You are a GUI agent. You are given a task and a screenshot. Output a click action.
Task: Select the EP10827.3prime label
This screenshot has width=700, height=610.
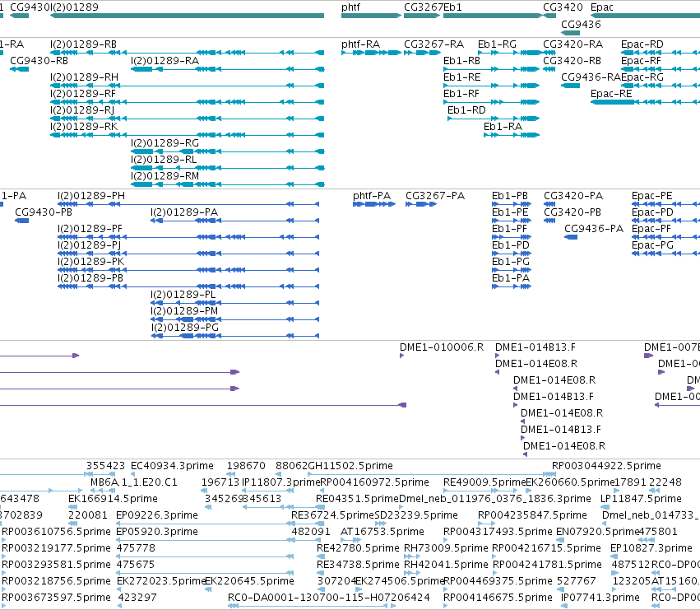click(651, 548)
